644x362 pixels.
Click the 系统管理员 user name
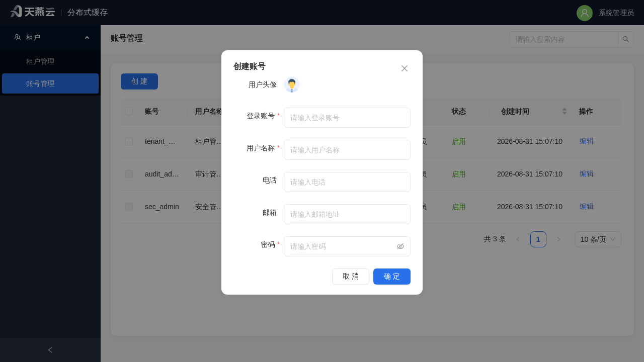point(616,13)
